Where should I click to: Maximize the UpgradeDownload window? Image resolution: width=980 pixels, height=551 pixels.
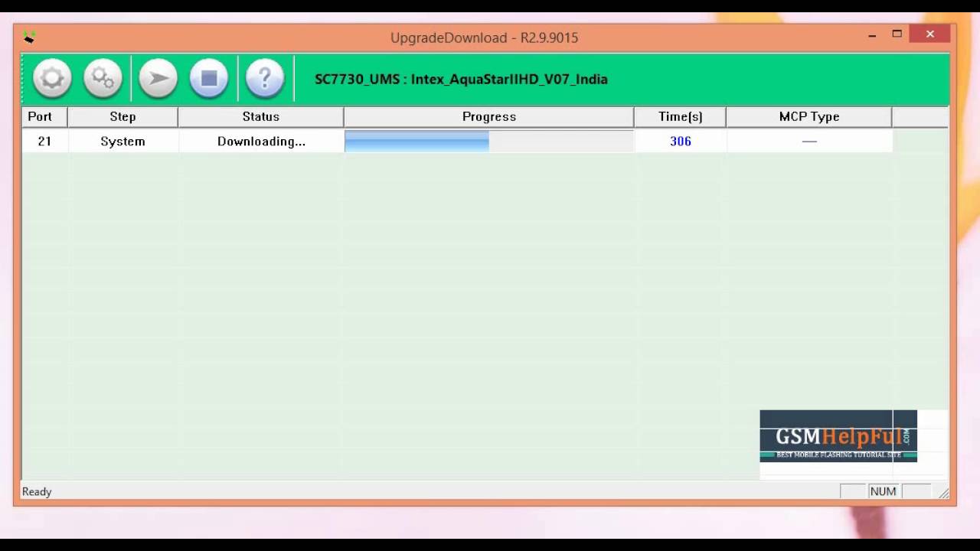(897, 34)
